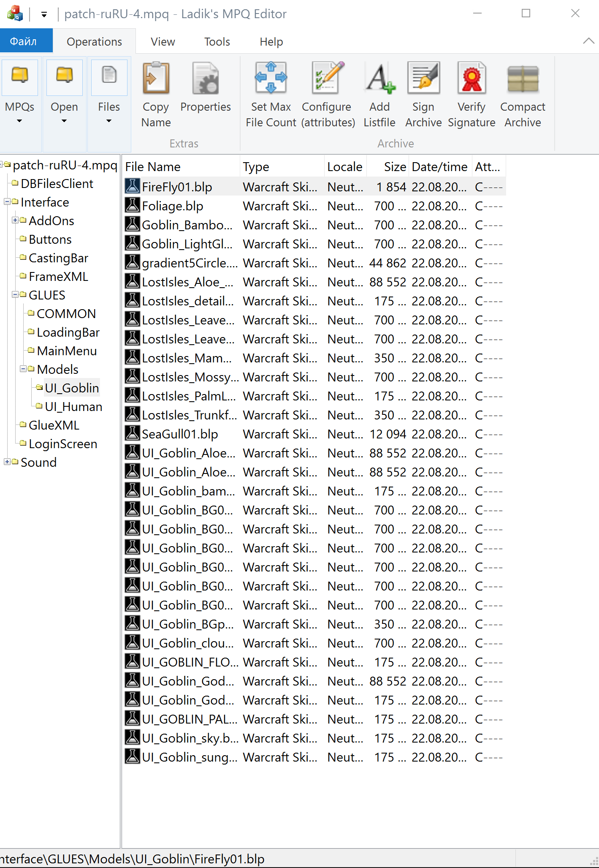The image size is (599, 868).
Task: Select the UI_Goblin_sky.b... file row
Action: tap(315, 738)
